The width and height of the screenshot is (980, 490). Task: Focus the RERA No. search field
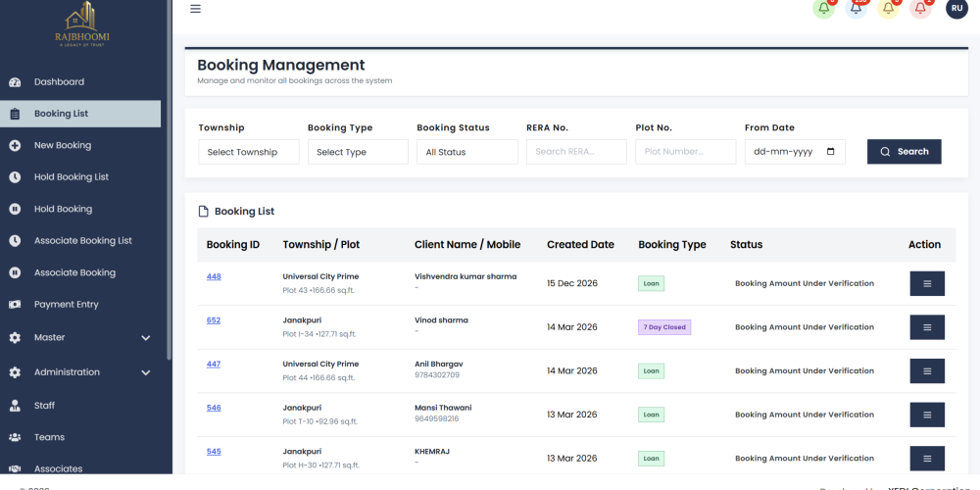[576, 152]
